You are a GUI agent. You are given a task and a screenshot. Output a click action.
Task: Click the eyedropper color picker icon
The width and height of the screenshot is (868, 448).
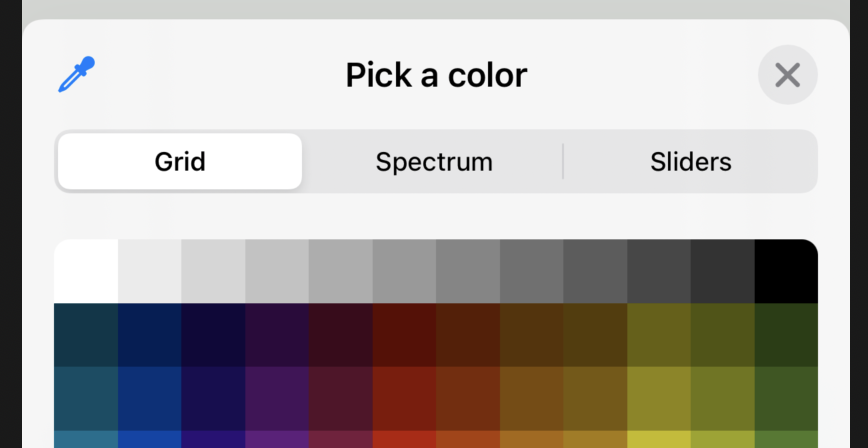[76, 75]
